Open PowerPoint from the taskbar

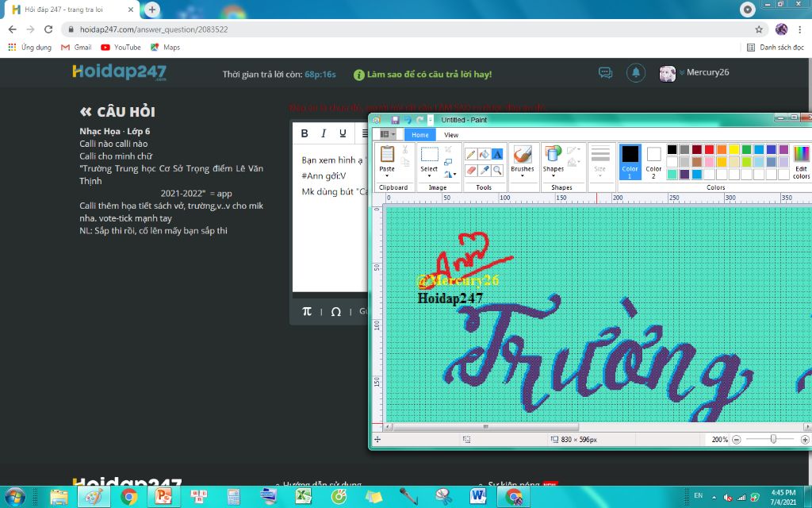pos(163,497)
